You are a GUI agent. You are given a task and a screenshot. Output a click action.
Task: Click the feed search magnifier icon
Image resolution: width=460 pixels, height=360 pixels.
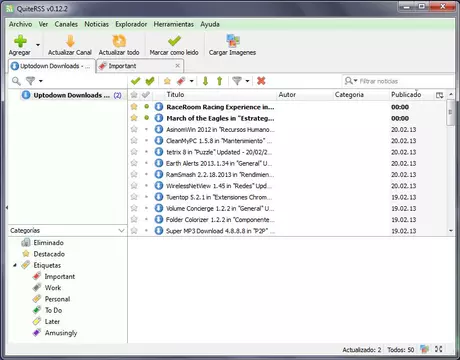click(x=16, y=81)
